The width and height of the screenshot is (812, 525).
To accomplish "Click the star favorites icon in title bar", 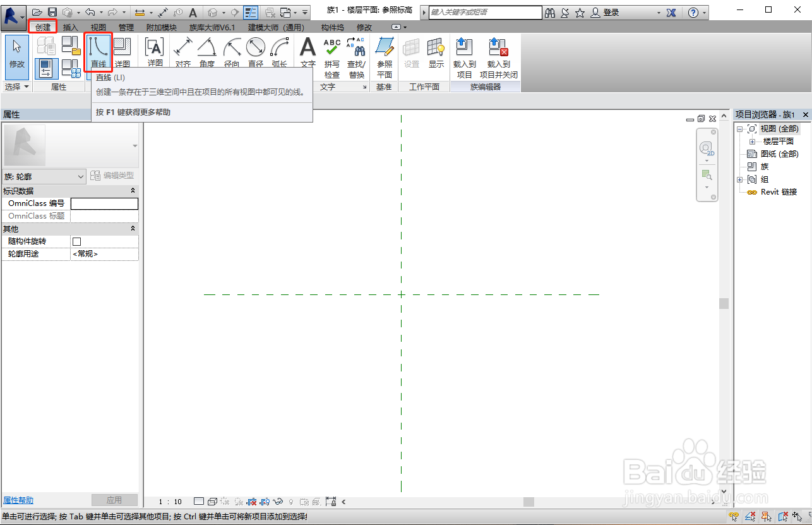I will 580,13.
